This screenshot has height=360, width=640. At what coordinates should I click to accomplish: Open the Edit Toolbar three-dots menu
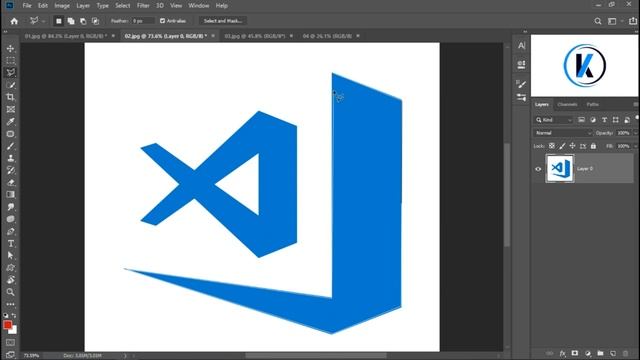[11, 304]
